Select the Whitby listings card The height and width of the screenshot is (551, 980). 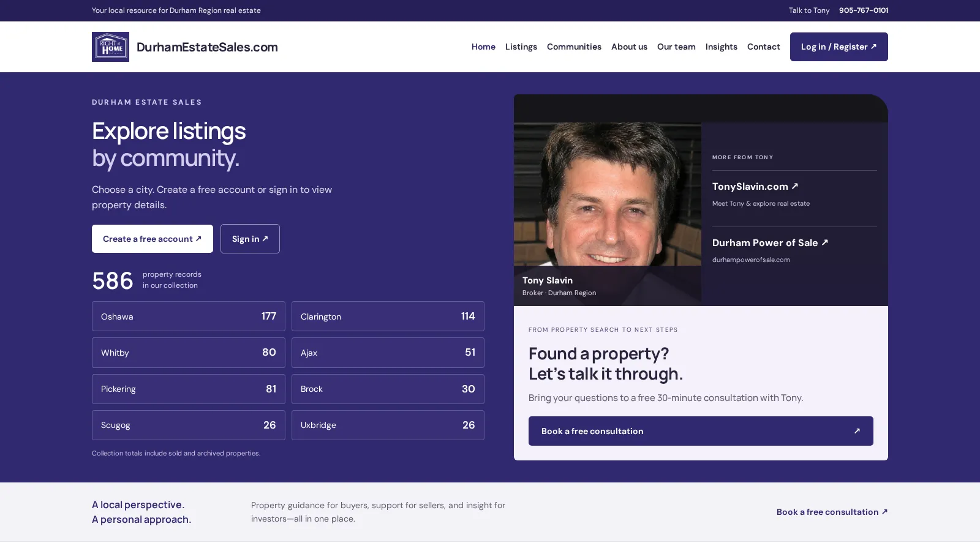coord(189,353)
